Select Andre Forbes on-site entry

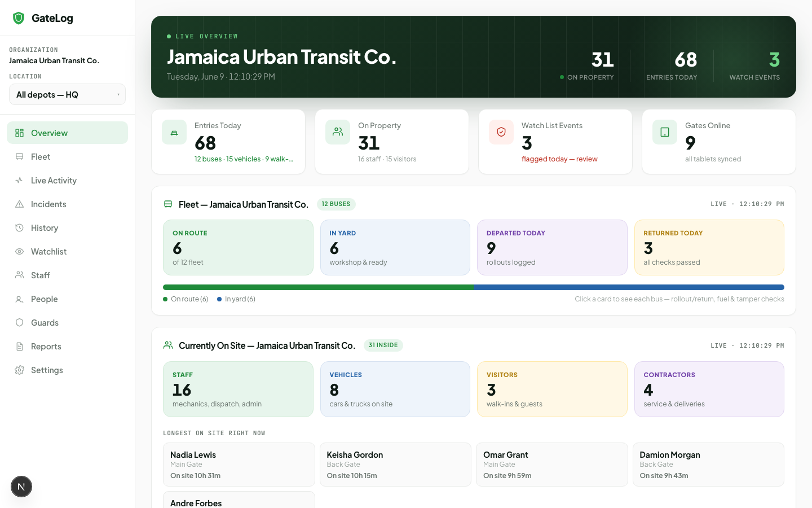239,500
